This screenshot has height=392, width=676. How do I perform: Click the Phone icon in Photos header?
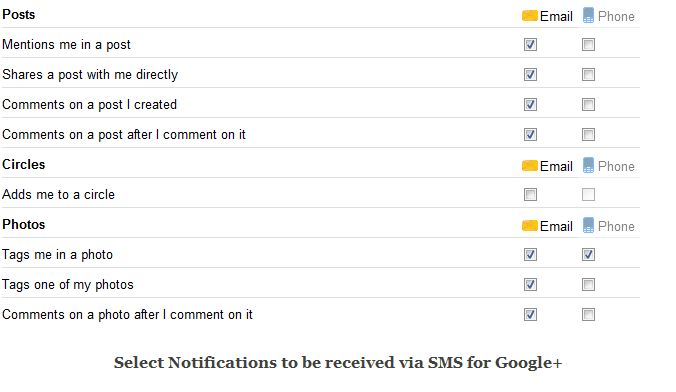(588, 225)
